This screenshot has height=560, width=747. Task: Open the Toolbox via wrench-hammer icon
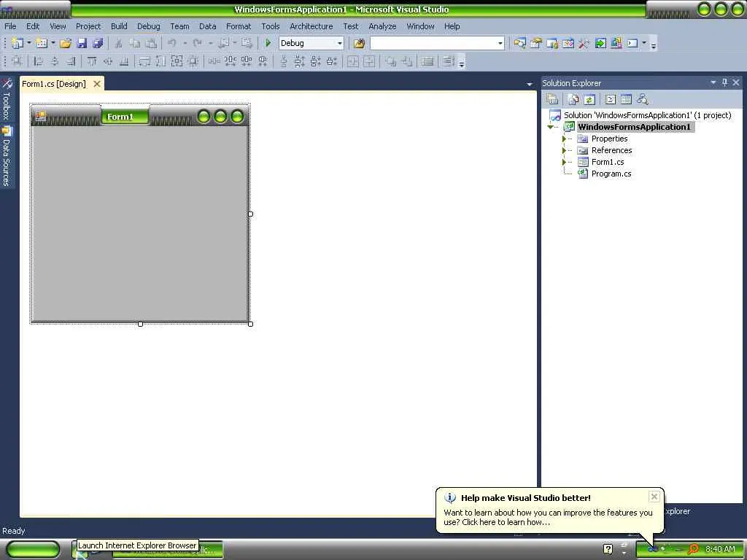(x=584, y=43)
